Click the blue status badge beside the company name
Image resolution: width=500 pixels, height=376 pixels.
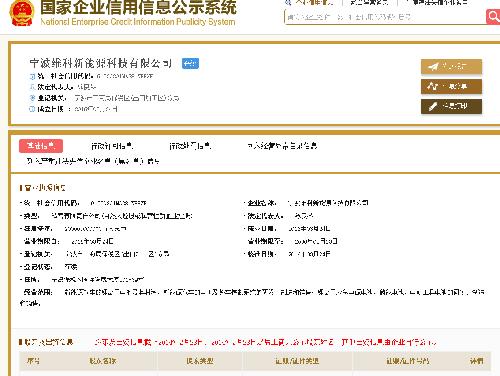pyautogui.click(x=190, y=63)
